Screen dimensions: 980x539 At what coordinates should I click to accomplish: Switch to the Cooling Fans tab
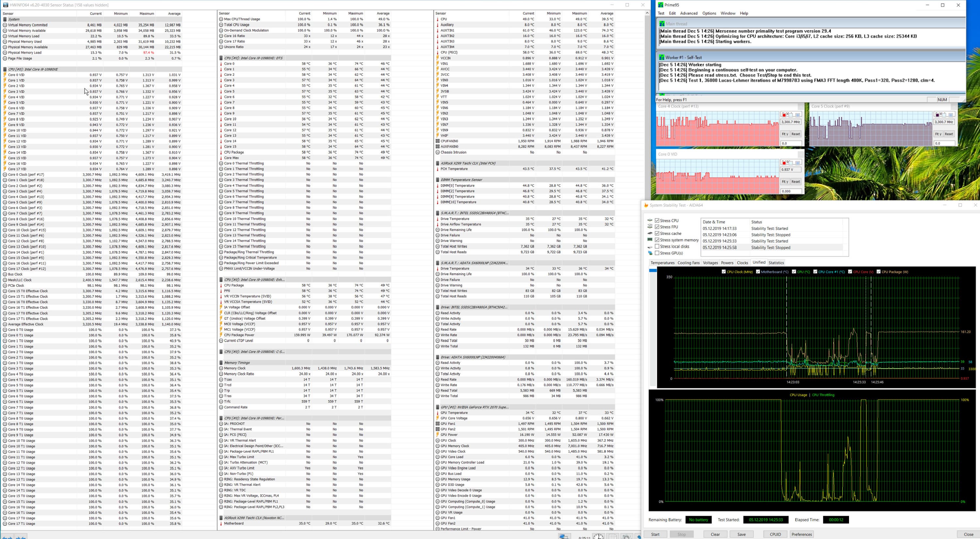[688, 263]
